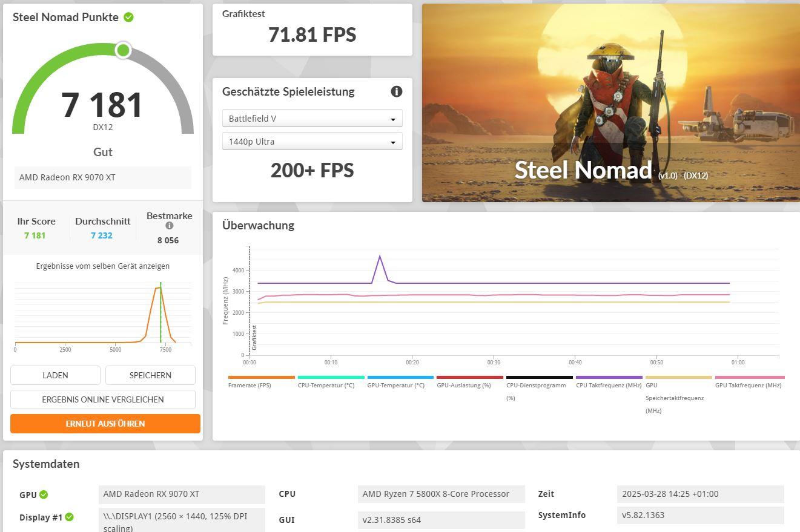Screen dimensions: 800x532
Task: Toggle the CPU-Dienstprogramm (%) legend entry
Action: [539, 389]
